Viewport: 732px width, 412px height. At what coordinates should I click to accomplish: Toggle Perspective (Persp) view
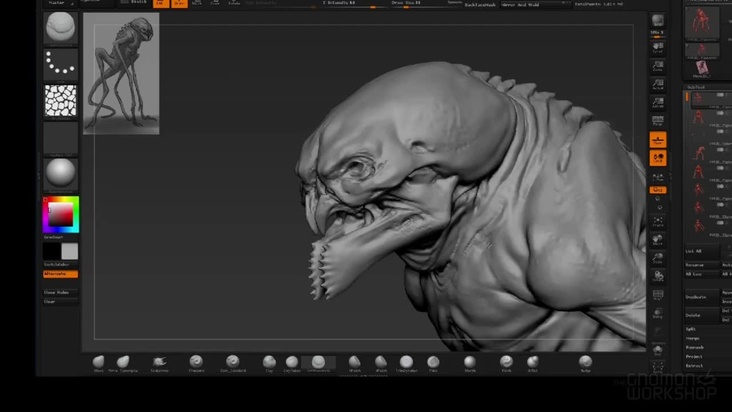658,121
